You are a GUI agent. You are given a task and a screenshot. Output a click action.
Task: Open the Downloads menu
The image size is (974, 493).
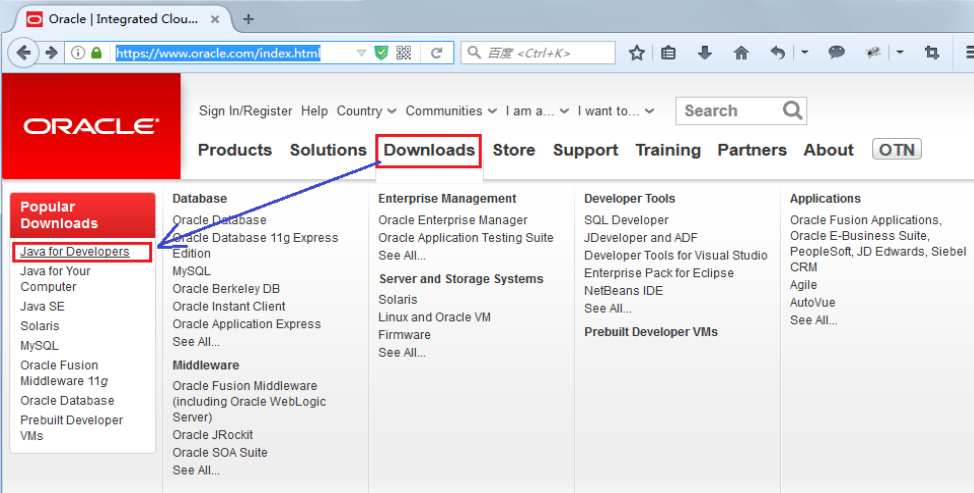(x=429, y=150)
